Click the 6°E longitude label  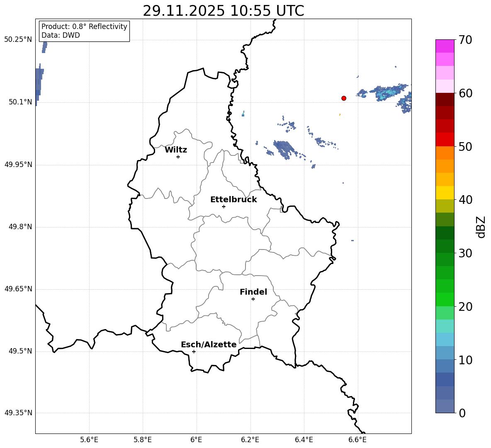point(196,440)
